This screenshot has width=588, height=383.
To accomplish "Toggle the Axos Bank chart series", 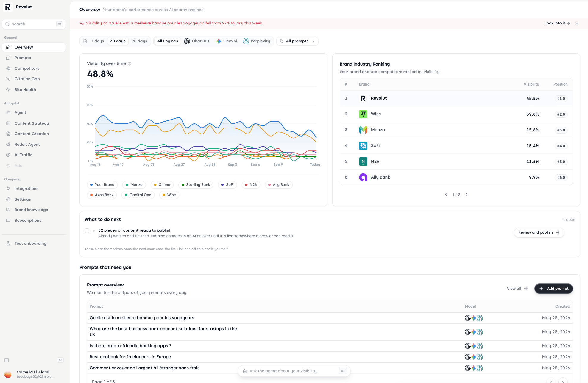I will point(102,195).
